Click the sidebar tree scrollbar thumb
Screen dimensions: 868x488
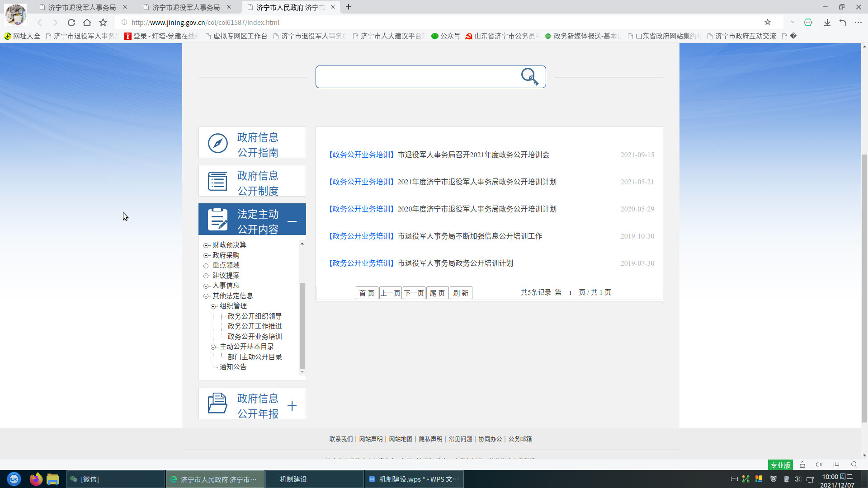pos(302,325)
